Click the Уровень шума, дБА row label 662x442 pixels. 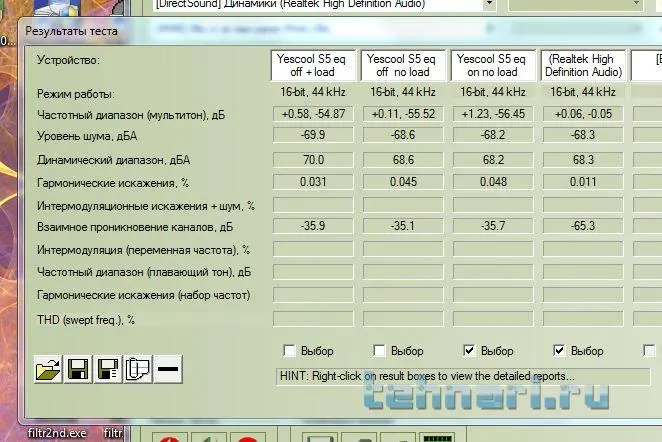[87, 136]
